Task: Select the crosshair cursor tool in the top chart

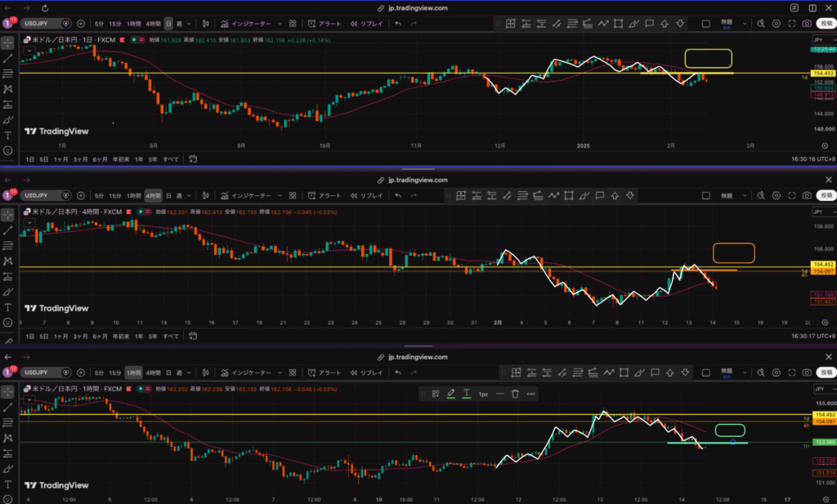Action: (8, 42)
